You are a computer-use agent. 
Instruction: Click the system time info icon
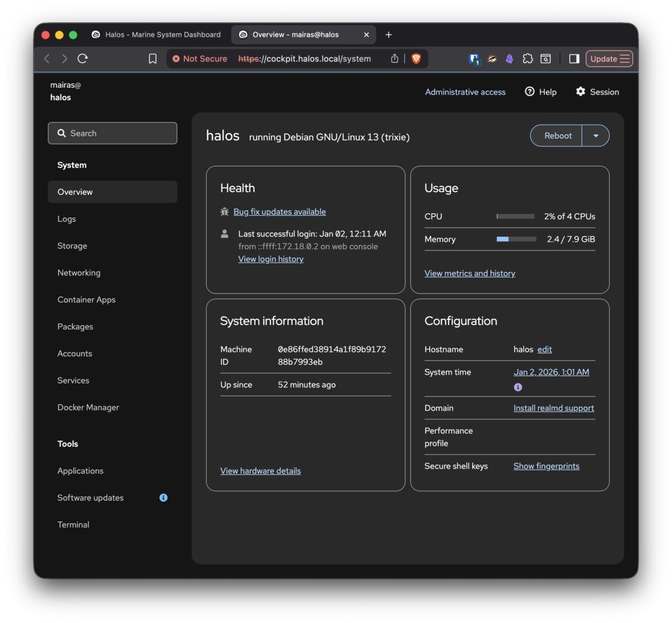518,387
